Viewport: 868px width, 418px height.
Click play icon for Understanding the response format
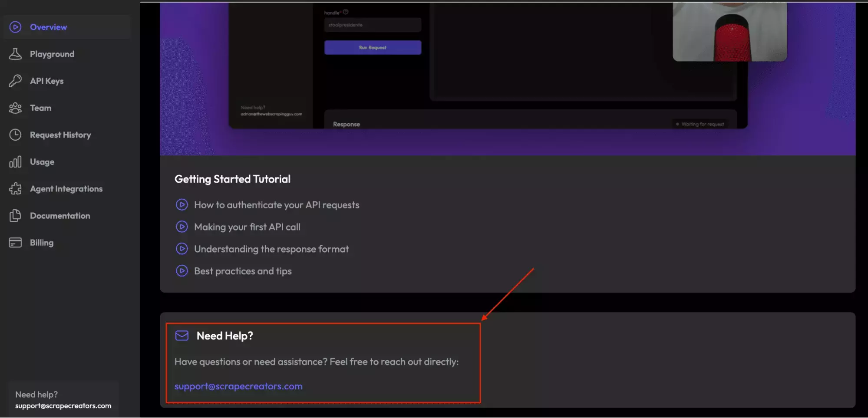tap(182, 249)
